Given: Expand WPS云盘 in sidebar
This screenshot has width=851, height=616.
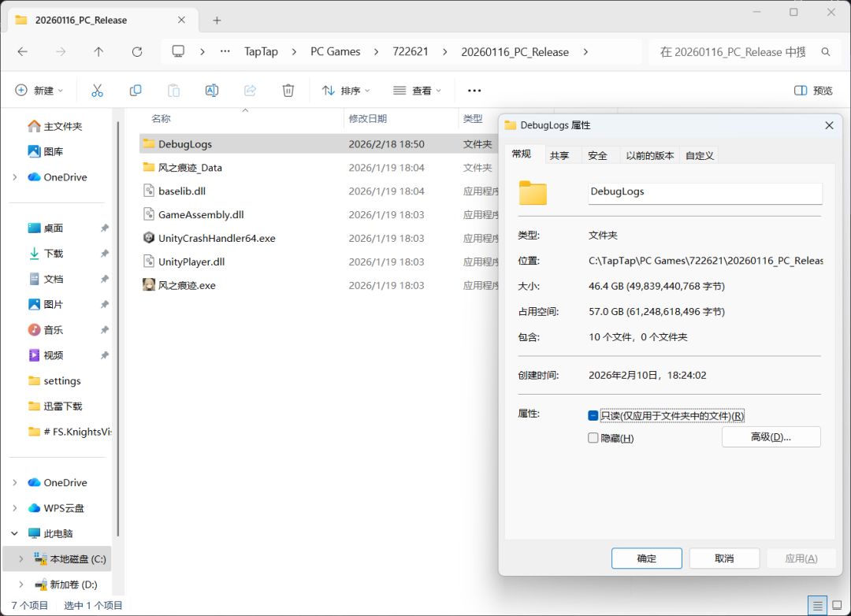Looking at the screenshot, I should point(15,508).
